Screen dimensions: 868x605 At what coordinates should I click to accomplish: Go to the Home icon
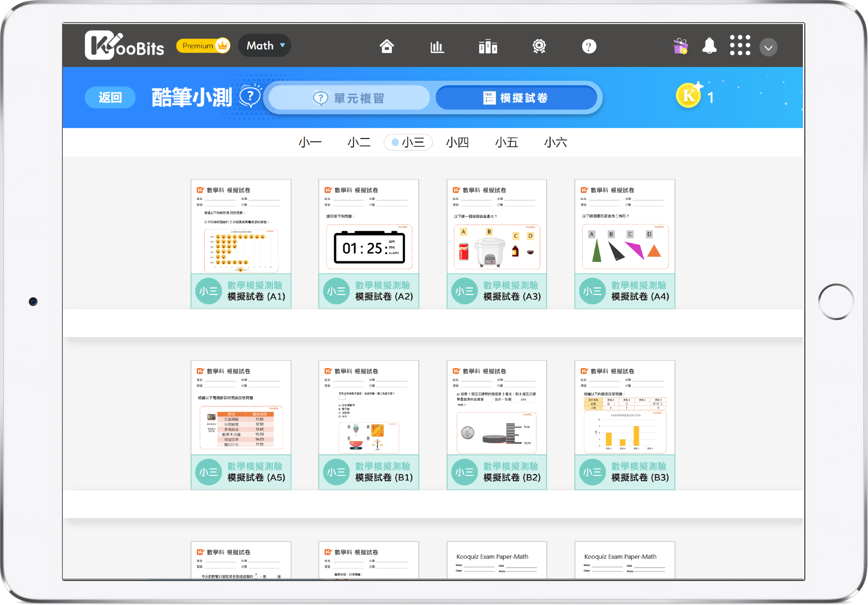387,46
